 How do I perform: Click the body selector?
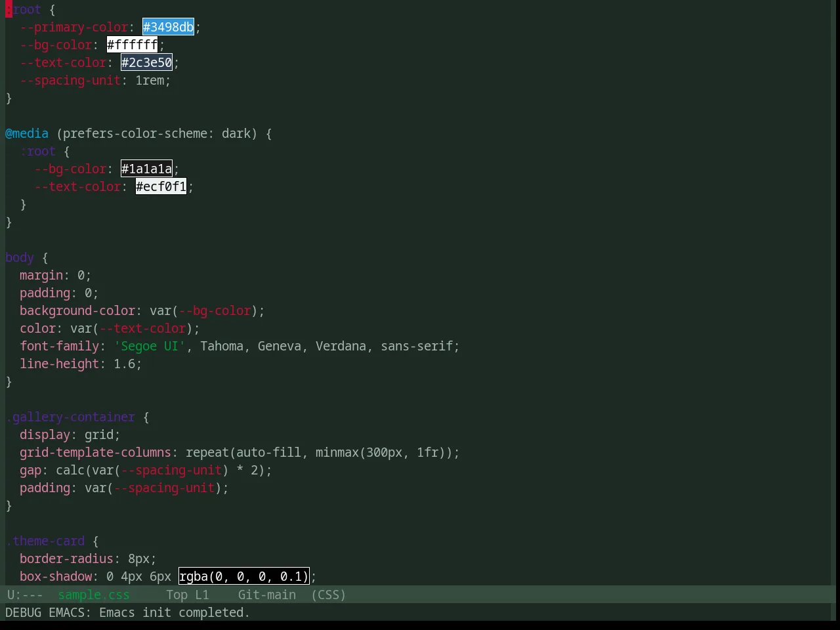pyautogui.click(x=20, y=257)
